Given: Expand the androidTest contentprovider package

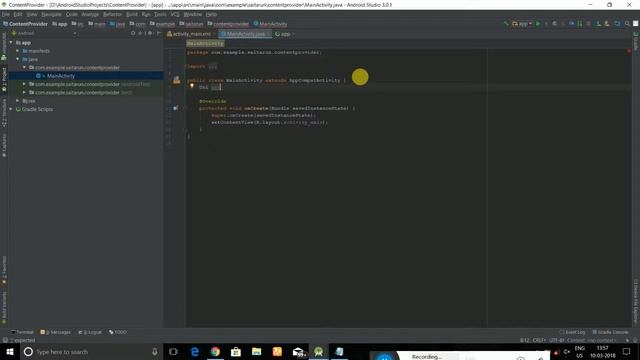Looking at the screenshot, I should click(24, 84).
